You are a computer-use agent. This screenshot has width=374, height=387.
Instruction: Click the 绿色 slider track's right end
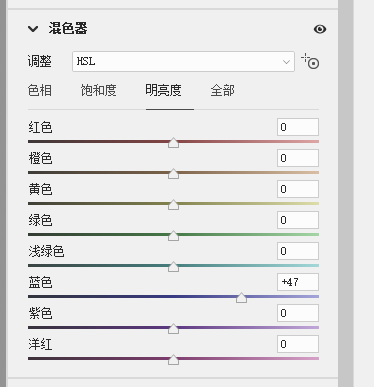(316, 235)
